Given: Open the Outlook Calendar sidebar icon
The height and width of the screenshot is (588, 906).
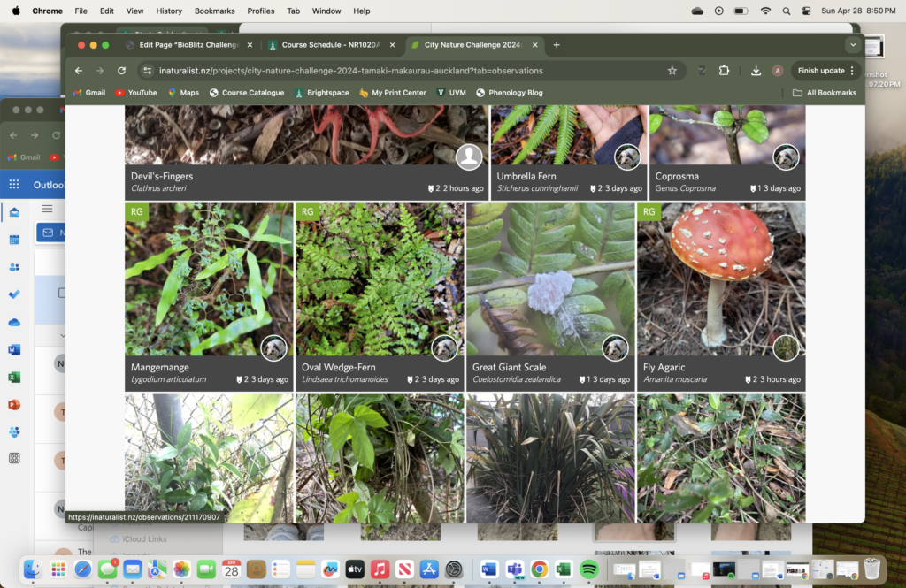Looking at the screenshot, I should [x=14, y=240].
